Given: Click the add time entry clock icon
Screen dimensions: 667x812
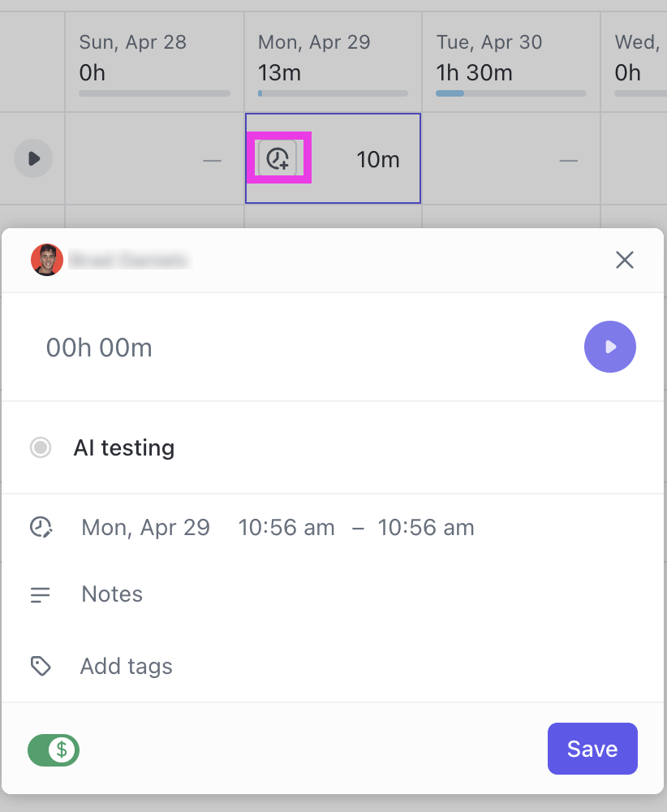Looking at the screenshot, I should coord(278,158).
